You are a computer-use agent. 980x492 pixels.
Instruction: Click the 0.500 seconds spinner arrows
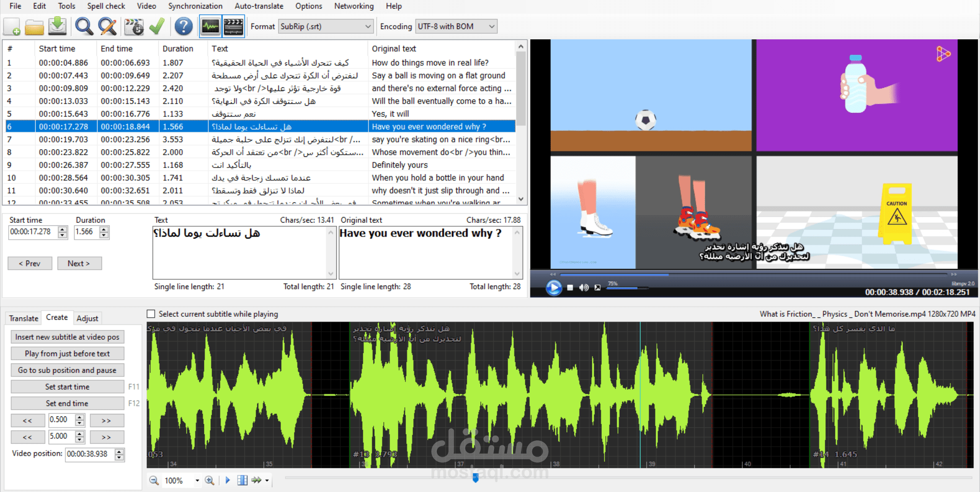[x=80, y=420]
